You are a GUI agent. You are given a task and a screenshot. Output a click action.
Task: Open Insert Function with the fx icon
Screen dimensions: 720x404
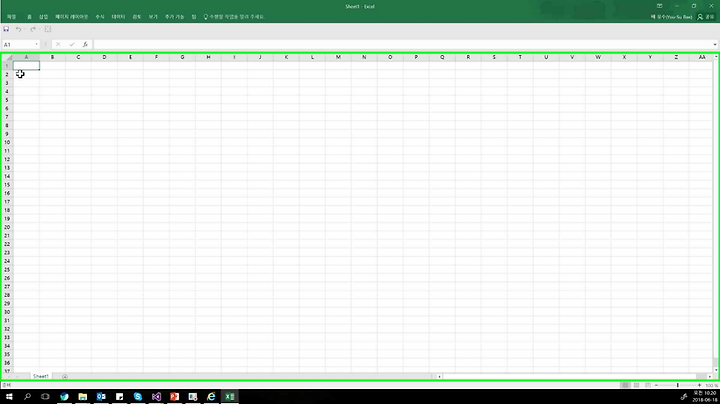85,45
